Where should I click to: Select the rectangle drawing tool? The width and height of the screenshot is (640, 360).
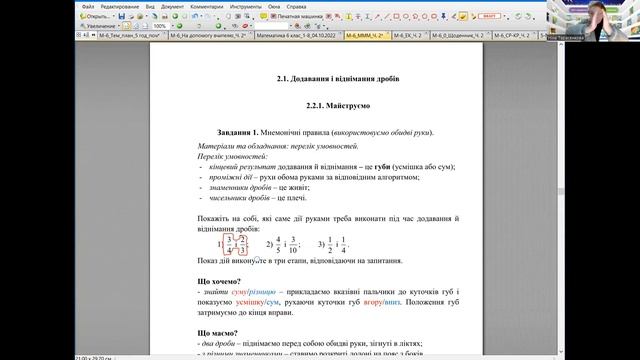(x=396, y=16)
